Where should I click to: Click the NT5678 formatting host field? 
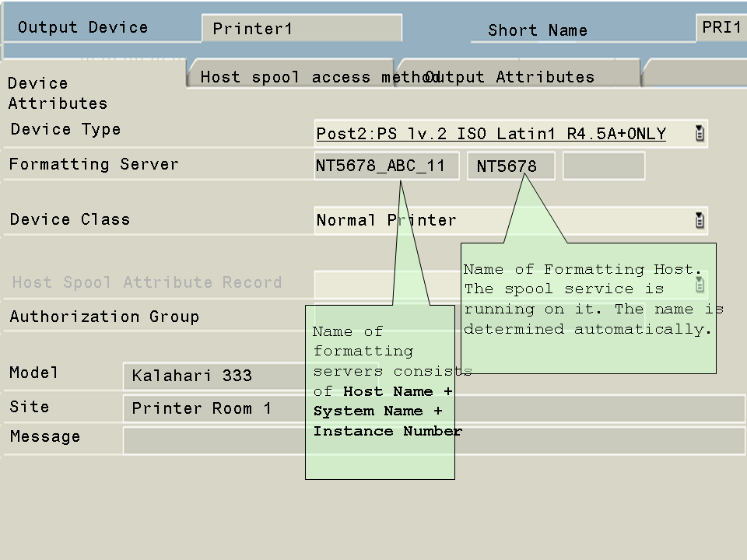(x=510, y=166)
